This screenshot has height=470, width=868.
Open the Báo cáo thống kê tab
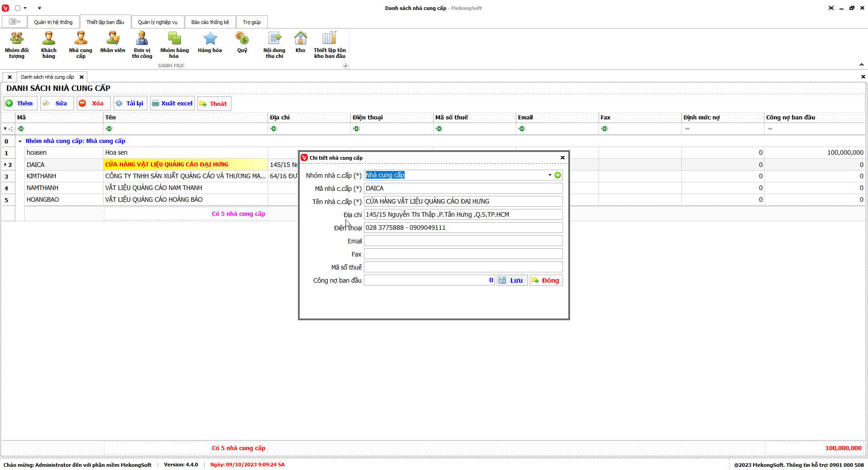tap(210, 22)
